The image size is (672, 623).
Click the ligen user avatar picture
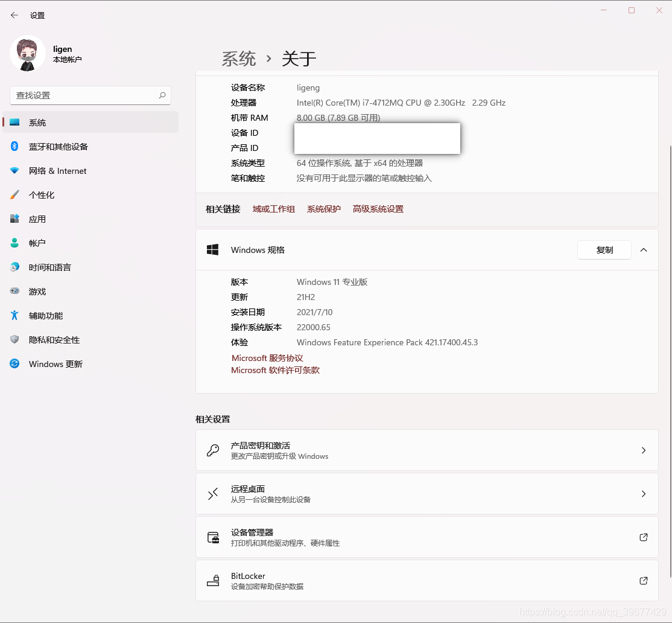click(27, 53)
